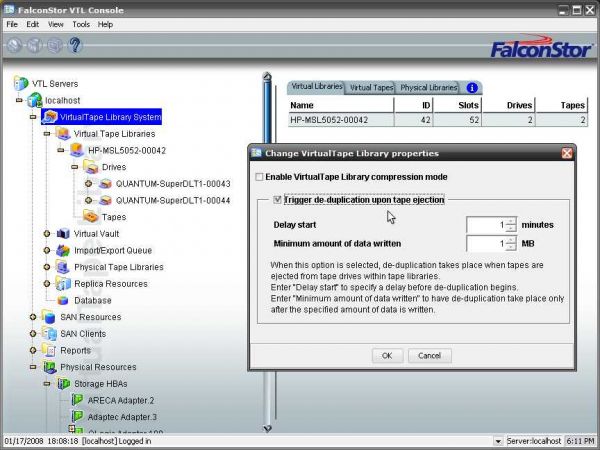Increase Minimum data MB spinner

pos(511,240)
